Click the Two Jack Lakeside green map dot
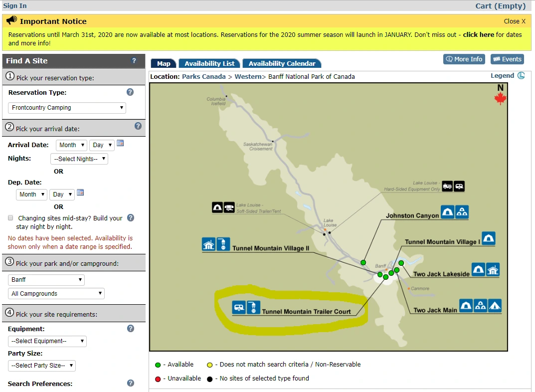This screenshot has width=535, height=392. [401, 263]
